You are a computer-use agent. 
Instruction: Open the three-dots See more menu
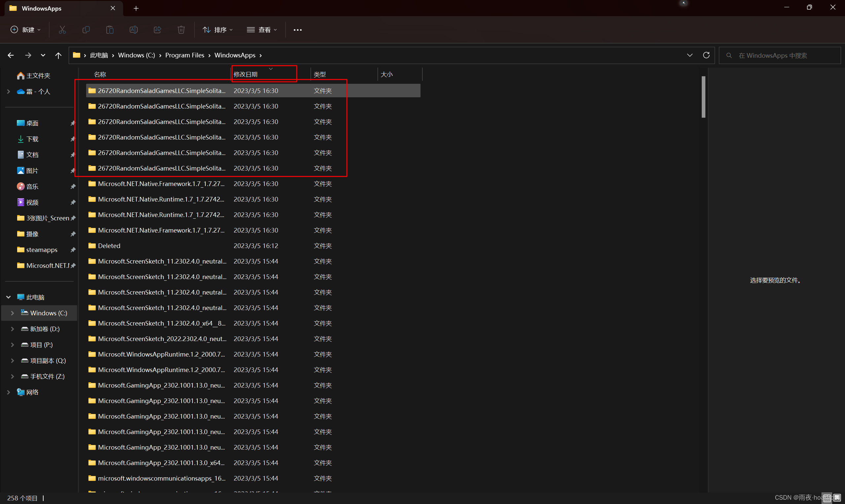point(298,30)
